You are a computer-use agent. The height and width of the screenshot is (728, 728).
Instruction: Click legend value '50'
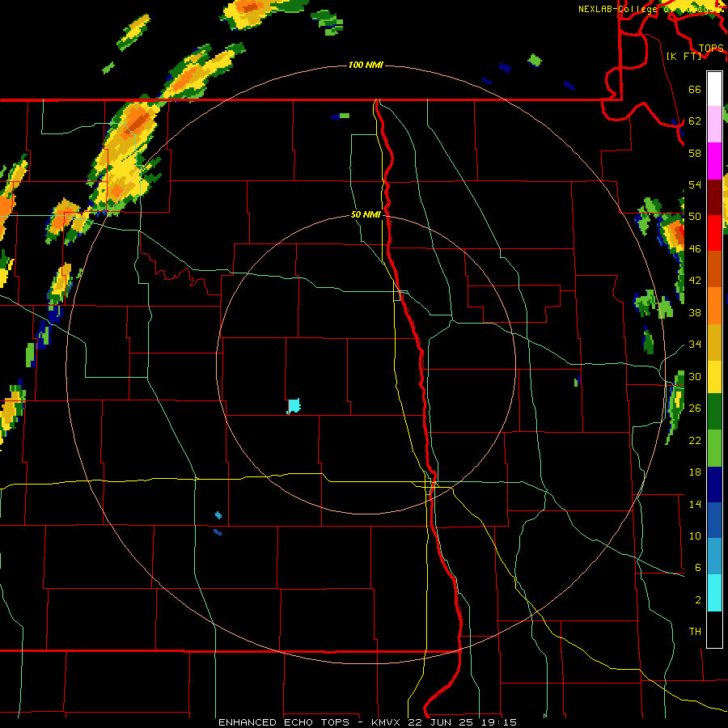695,217
